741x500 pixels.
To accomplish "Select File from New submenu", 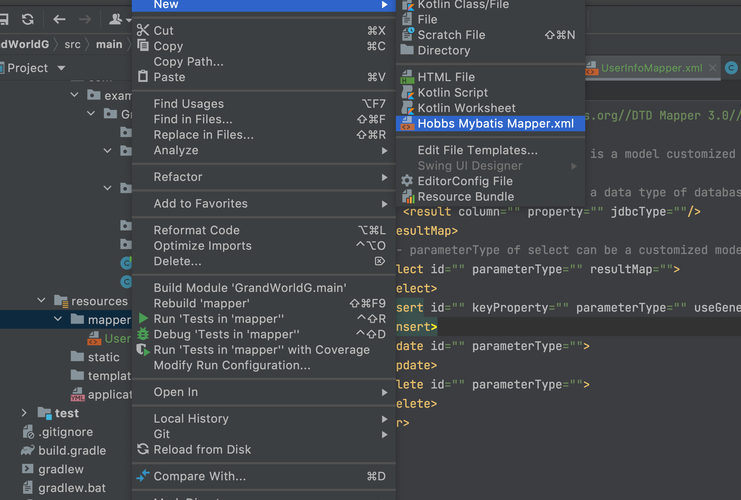I will point(490,19).
